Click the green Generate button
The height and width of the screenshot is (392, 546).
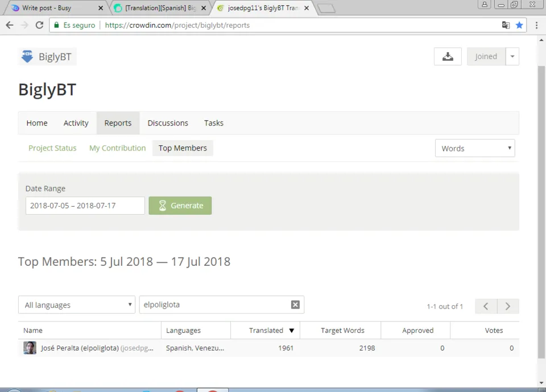coord(180,206)
